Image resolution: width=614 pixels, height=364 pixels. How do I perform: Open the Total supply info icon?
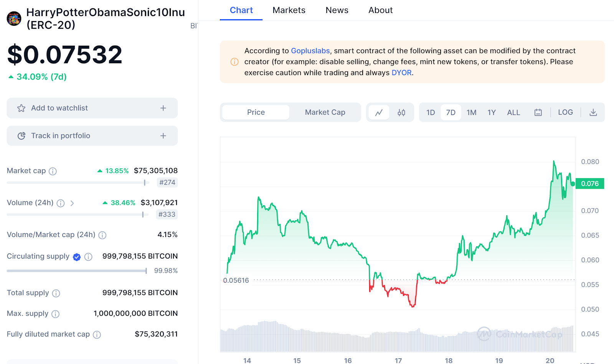coord(56,293)
